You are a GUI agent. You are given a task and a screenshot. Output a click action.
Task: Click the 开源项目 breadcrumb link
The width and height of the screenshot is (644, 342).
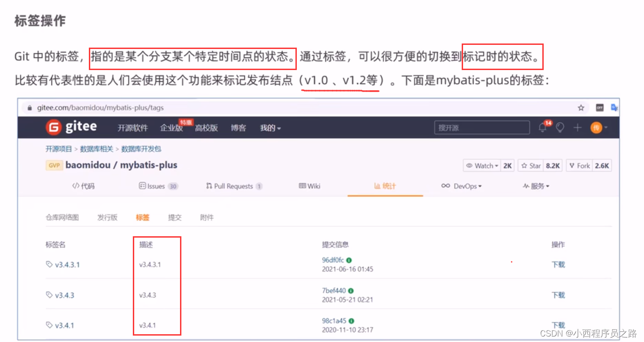tap(59, 149)
